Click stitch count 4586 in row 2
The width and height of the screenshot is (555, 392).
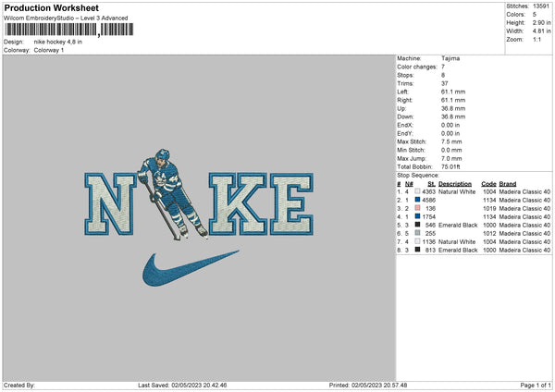[428, 201]
